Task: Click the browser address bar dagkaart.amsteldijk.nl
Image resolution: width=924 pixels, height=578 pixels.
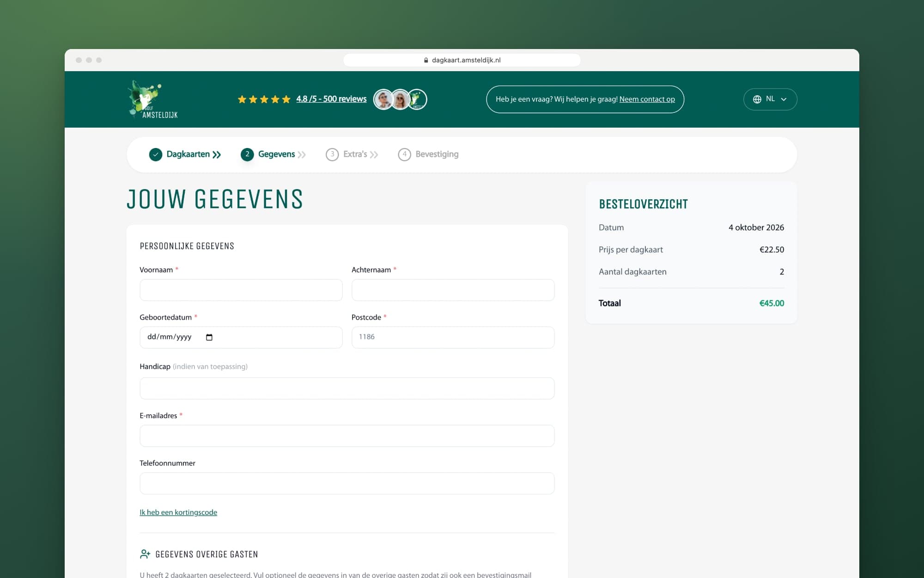Action: (462, 60)
